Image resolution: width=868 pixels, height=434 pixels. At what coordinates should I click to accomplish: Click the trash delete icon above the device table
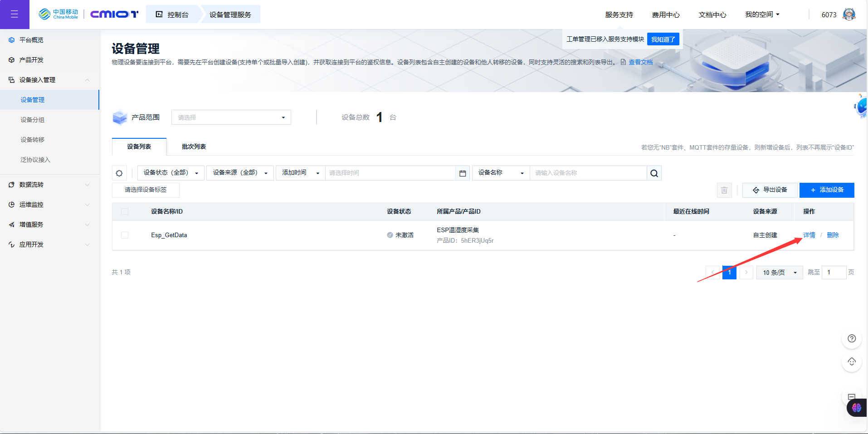tap(724, 190)
